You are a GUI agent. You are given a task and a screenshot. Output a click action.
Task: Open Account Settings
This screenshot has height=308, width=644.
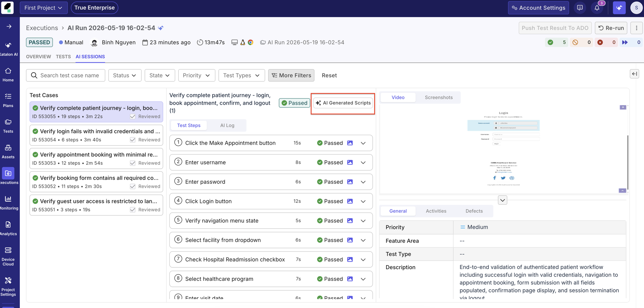coord(538,8)
